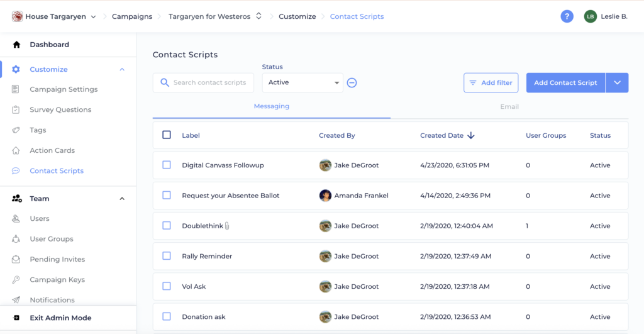644x334 pixels.
Task: Collapse the Team section chevron
Action: click(122, 199)
